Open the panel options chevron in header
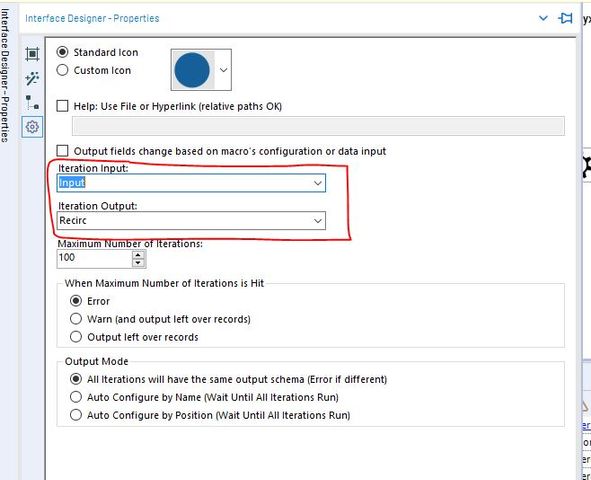 point(543,18)
